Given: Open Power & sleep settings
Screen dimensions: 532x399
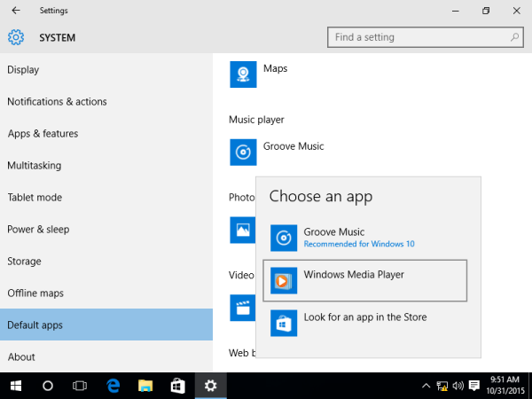Looking at the screenshot, I should click(x=106, y=229).
